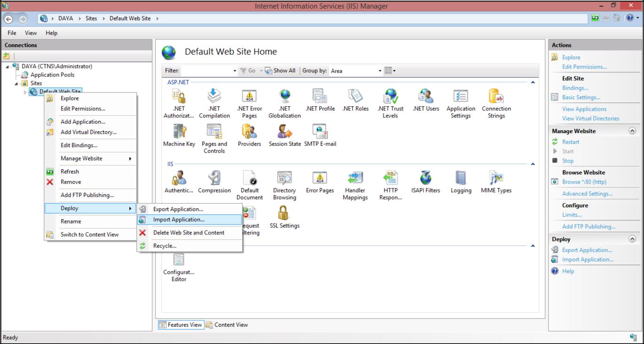
Task: Click Basic Settings in Actions pane
Action: pyautogui.click(x=581, y=97)
